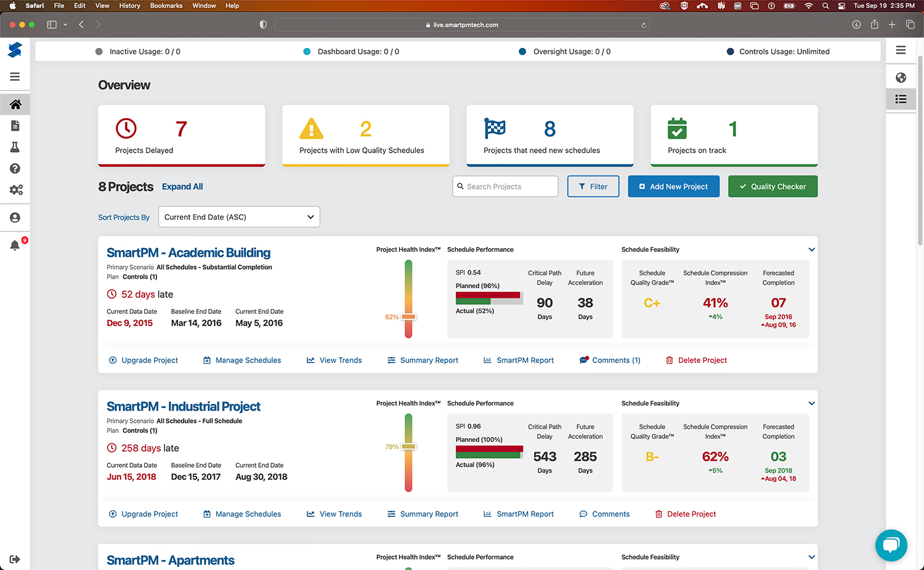Open macOS Wi-Fi menu bar icon
The height and width of the screenshot is (570, 924).
point(808,6)
